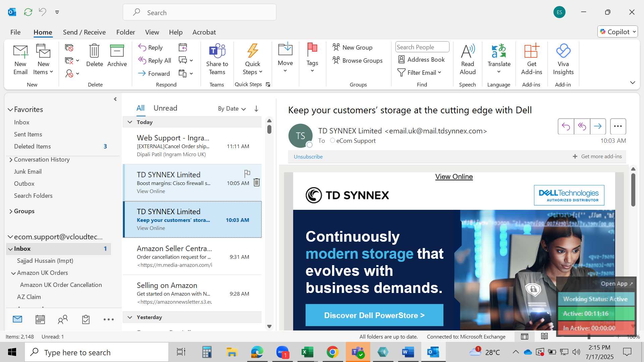Viewport: 644px width, 362px height.
Task: Click the Delete trash can icon in ribbon
Action: 94,51
